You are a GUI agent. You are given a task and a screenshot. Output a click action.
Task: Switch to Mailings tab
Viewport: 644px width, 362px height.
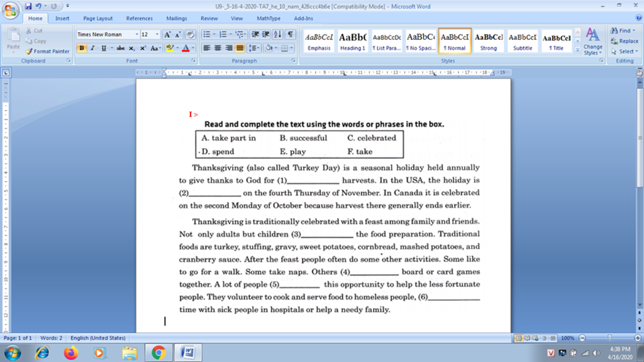[177, 18]
